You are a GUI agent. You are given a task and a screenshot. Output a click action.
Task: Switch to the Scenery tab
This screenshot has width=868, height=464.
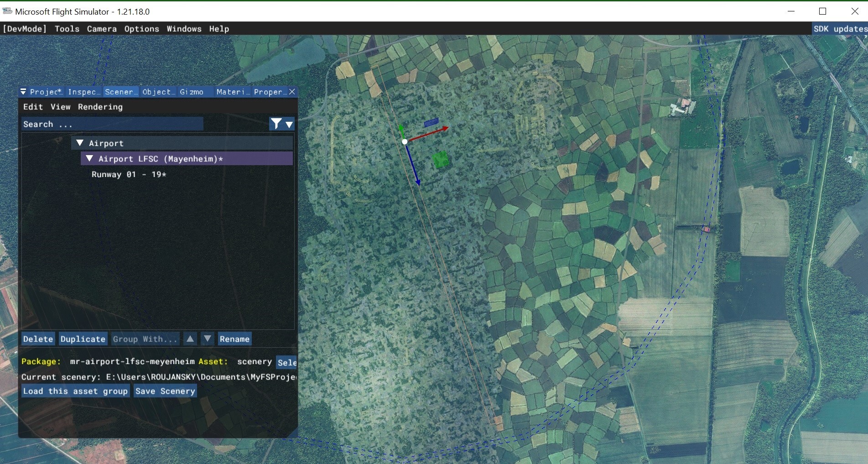coord(121,92)
